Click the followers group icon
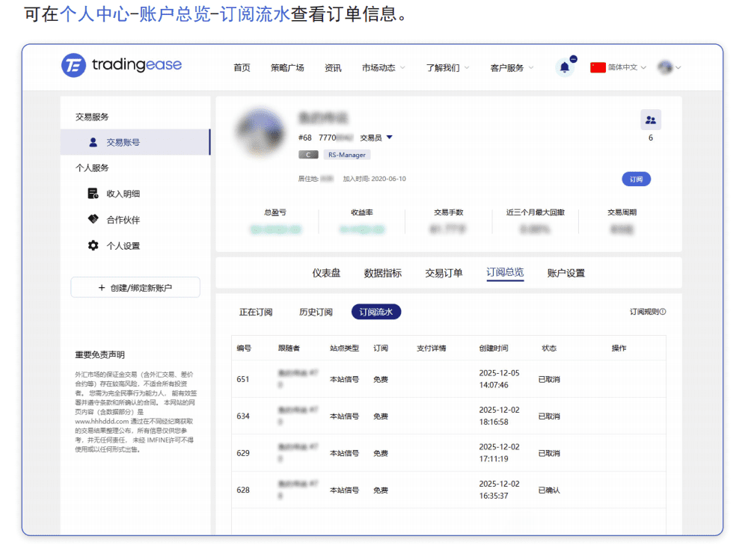 (650, 120)
